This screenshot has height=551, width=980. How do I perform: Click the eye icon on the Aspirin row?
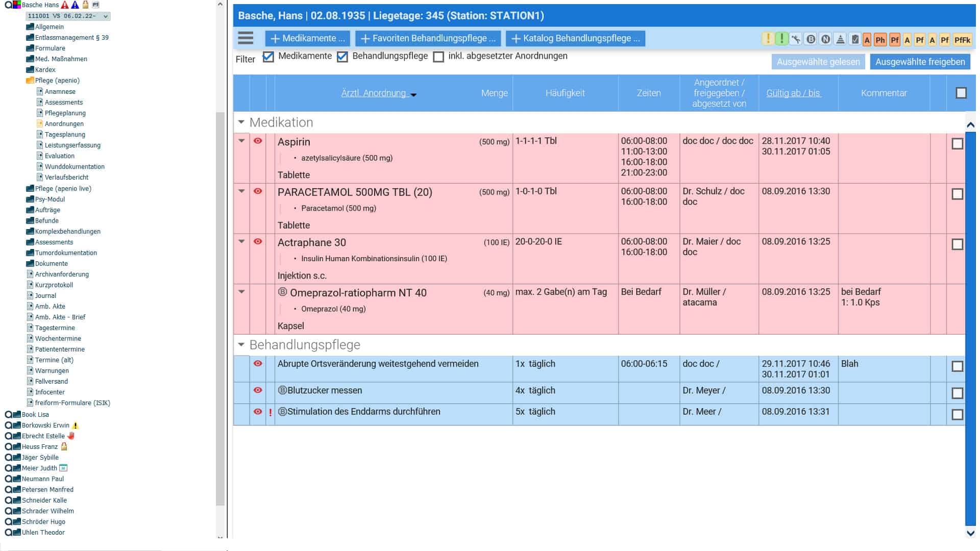[x=258, y=141]
